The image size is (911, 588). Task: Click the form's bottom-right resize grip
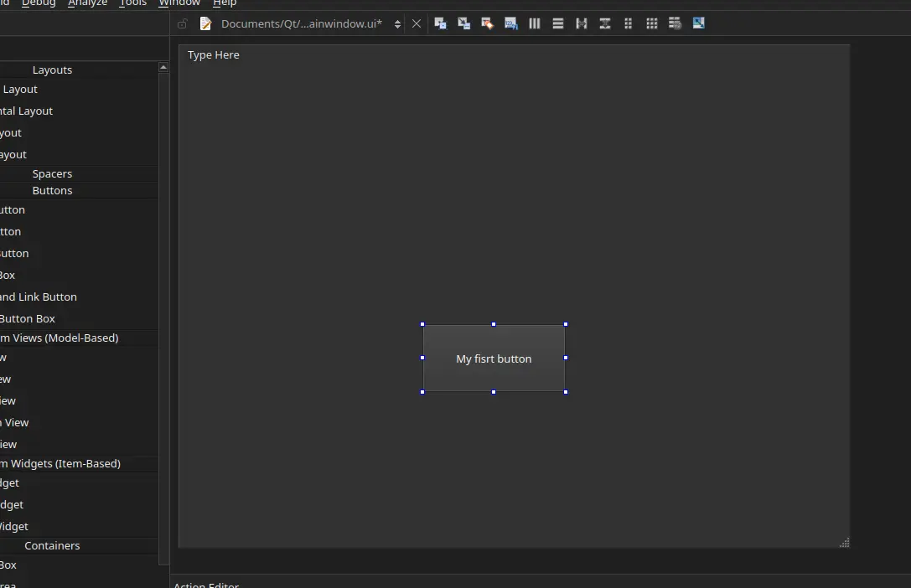[844, 543]
